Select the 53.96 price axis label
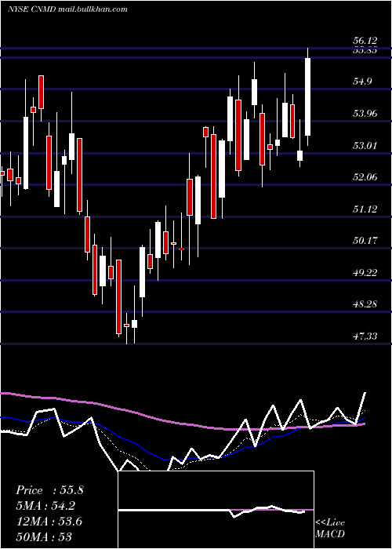 click(365, 114)
